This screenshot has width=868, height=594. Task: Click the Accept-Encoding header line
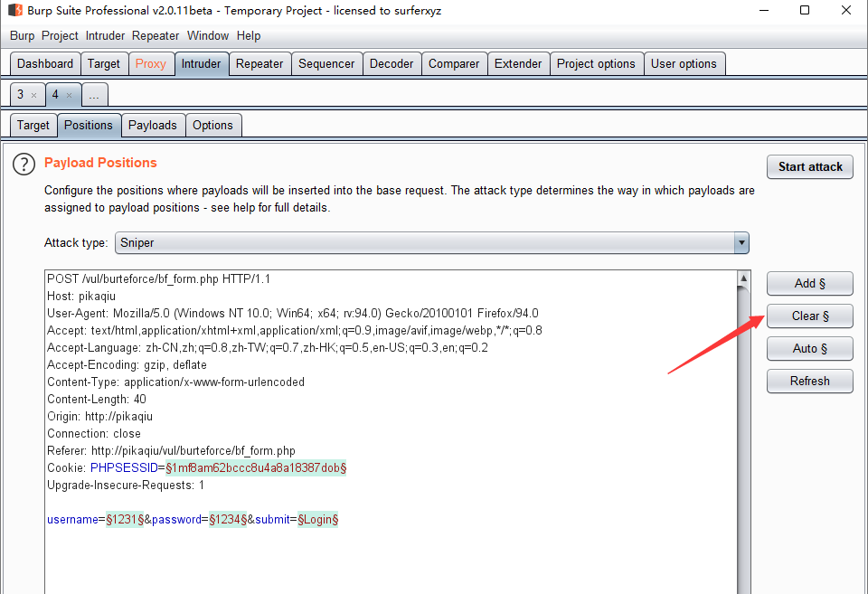click(x=127, y=365)
